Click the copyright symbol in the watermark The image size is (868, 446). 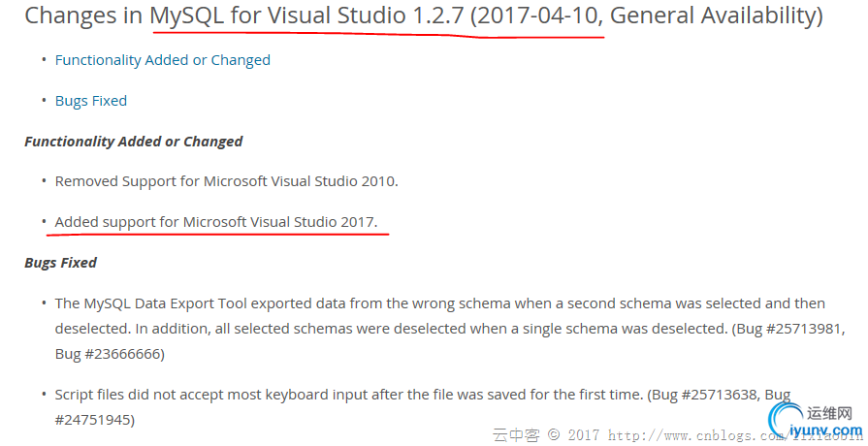554,435
